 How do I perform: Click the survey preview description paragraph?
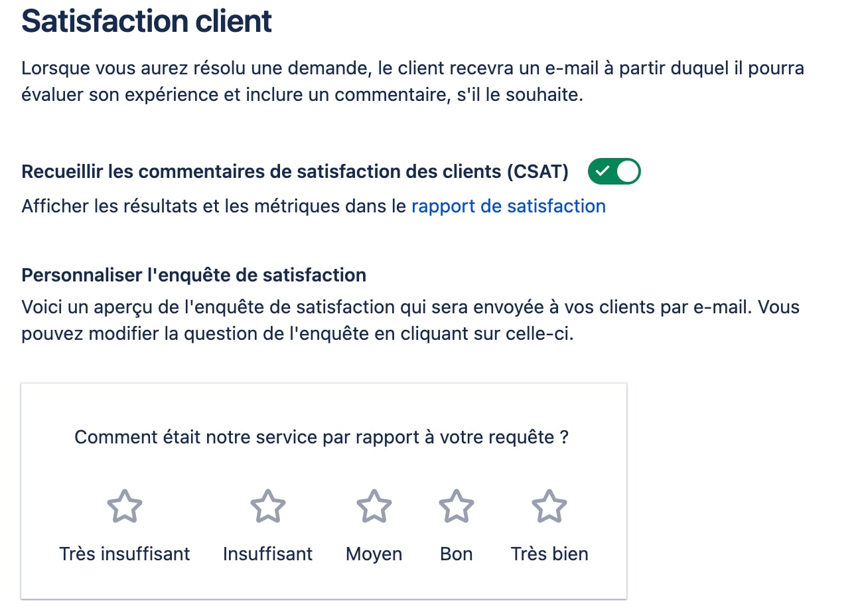tap(410, 320)
